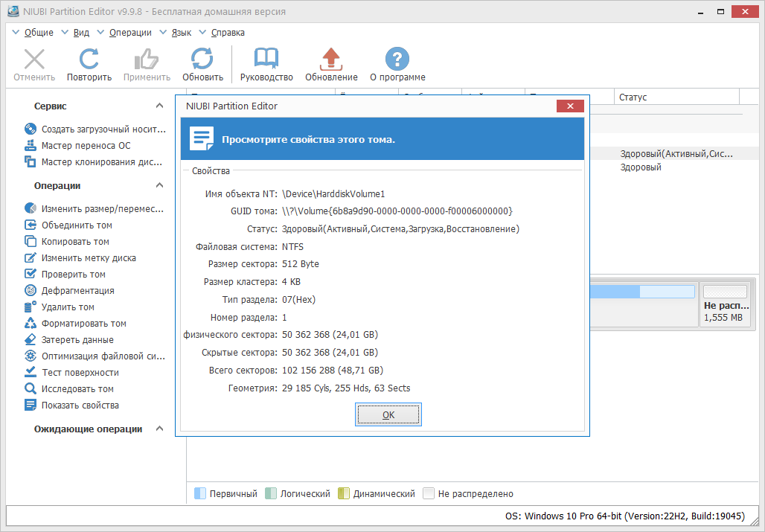Viewport: 765px width, 532px height.
Task: Click the Статус column header
Action: click(x=676, y=97)
